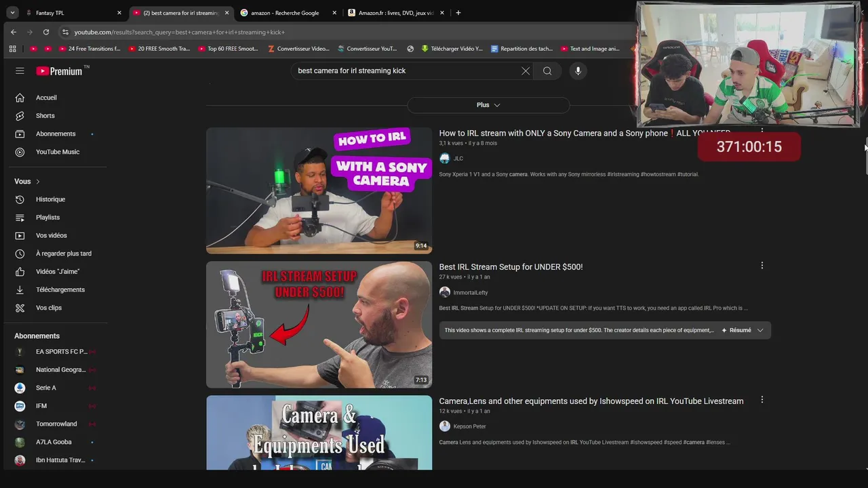The width and height of the screenshot is (868, 488).
Task: Open 'Repartition des tach...' bookmark
Action: [521, 49]
